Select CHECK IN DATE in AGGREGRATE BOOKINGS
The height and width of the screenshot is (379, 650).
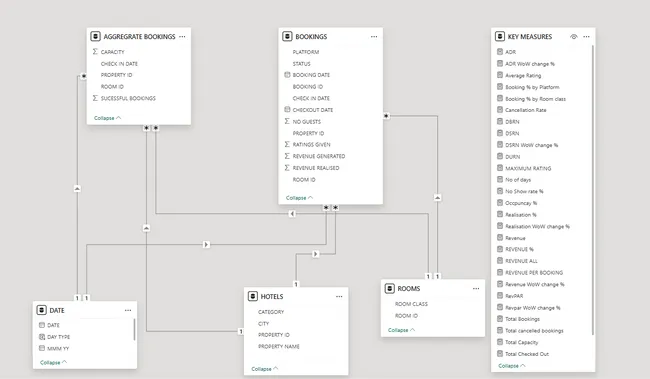119,64
